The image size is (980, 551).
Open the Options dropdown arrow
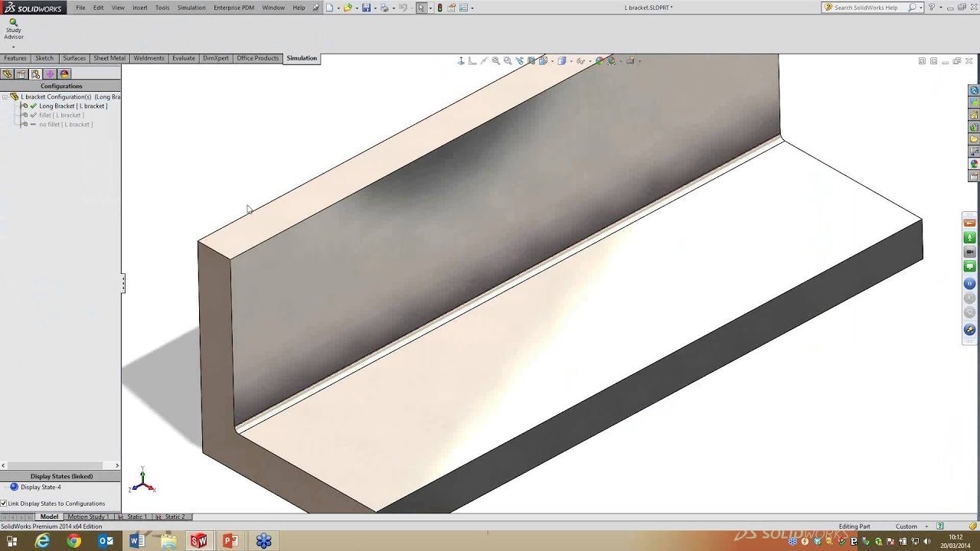pos(472,8)
